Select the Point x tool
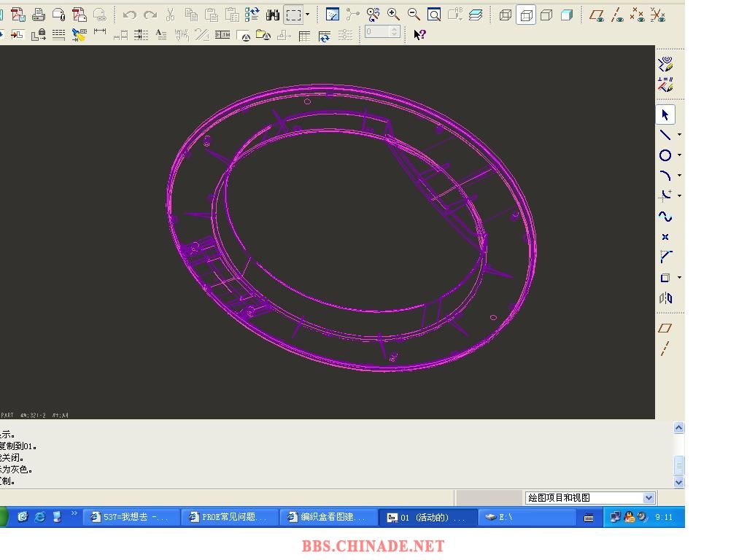747x560 pixels. 665,237
